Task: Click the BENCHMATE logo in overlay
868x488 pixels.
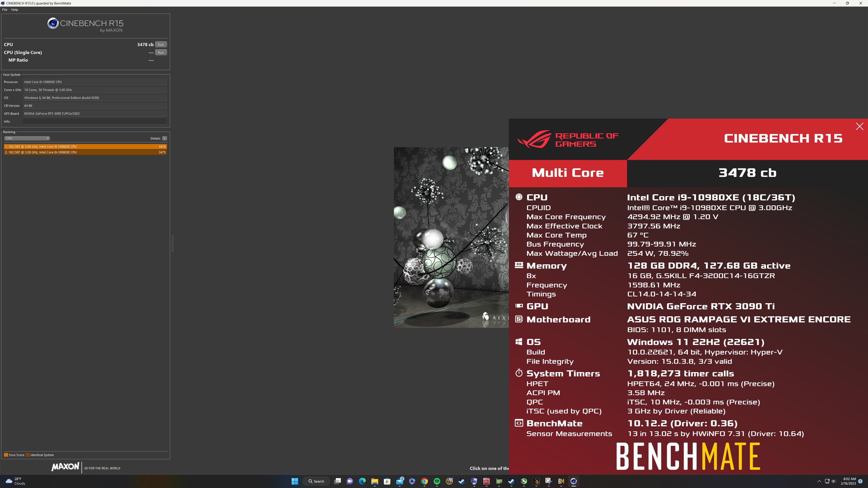Action: pyautogui.click(x=688, y=456)
